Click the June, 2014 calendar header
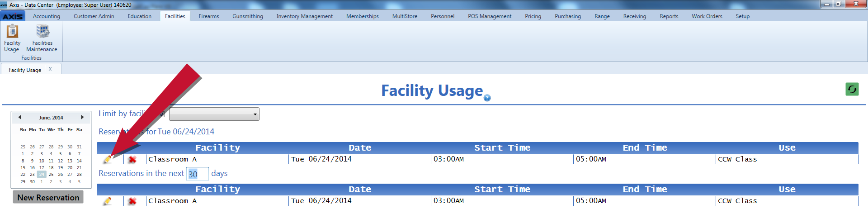This screenshot has width=868, height=209. 51,118
